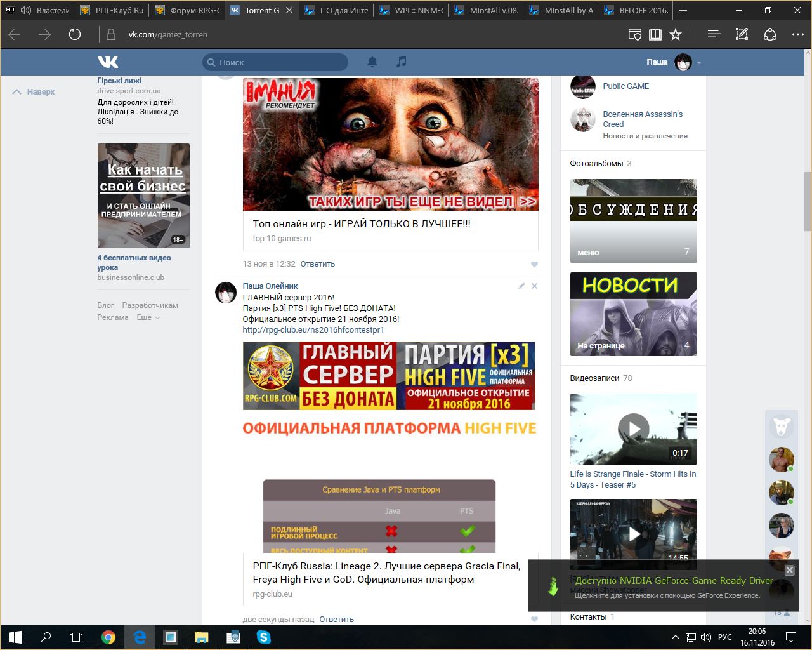Like the post from две секунды назад
The width and height of the screenshot is (812, 650).
pos(534,619)
